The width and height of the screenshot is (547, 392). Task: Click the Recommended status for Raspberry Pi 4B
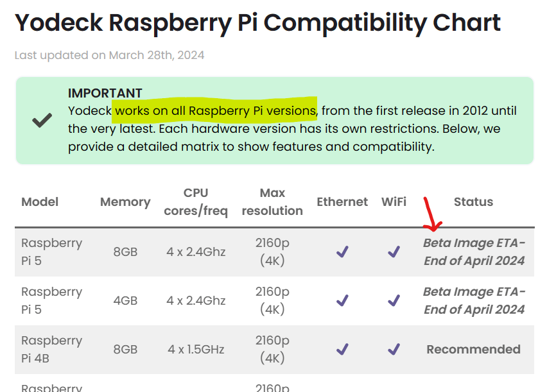(x=473, y=350)
